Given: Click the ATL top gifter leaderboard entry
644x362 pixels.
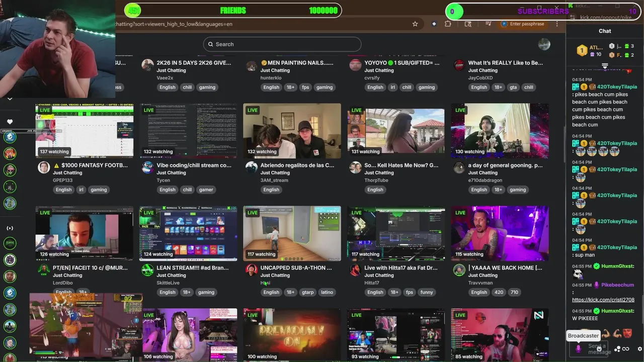Looking at the screenshot, I should (x=589, y=50).
